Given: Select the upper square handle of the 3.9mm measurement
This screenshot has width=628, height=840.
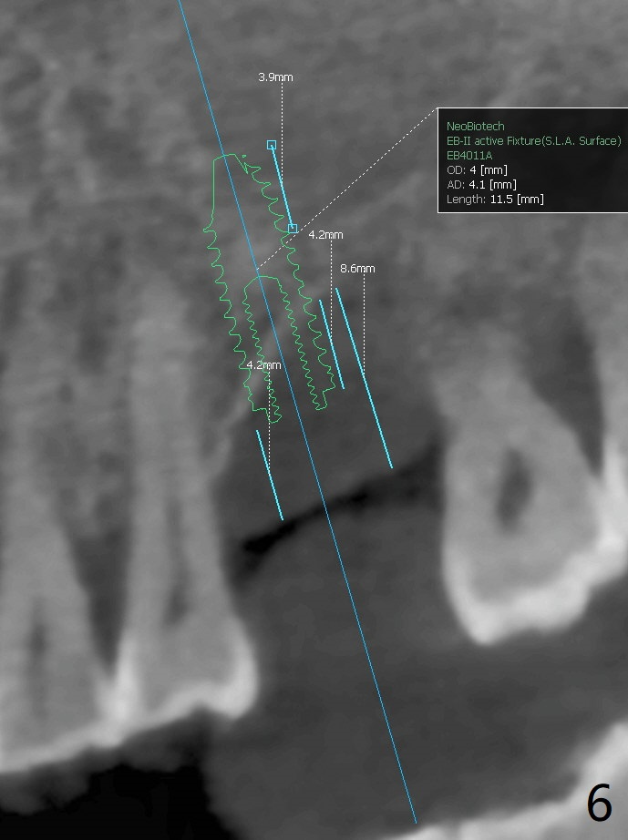Looking at the screenshot, I should (x=272, y=145).
